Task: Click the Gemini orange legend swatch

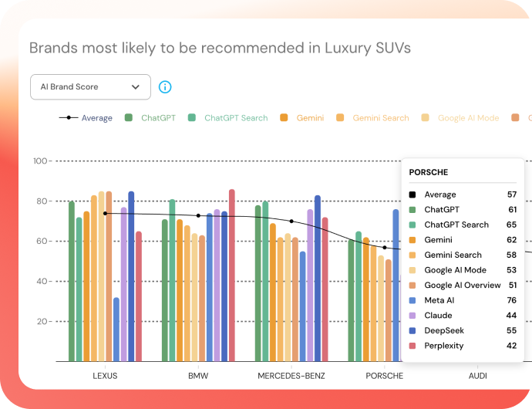Action: click(x=284, y=117)
